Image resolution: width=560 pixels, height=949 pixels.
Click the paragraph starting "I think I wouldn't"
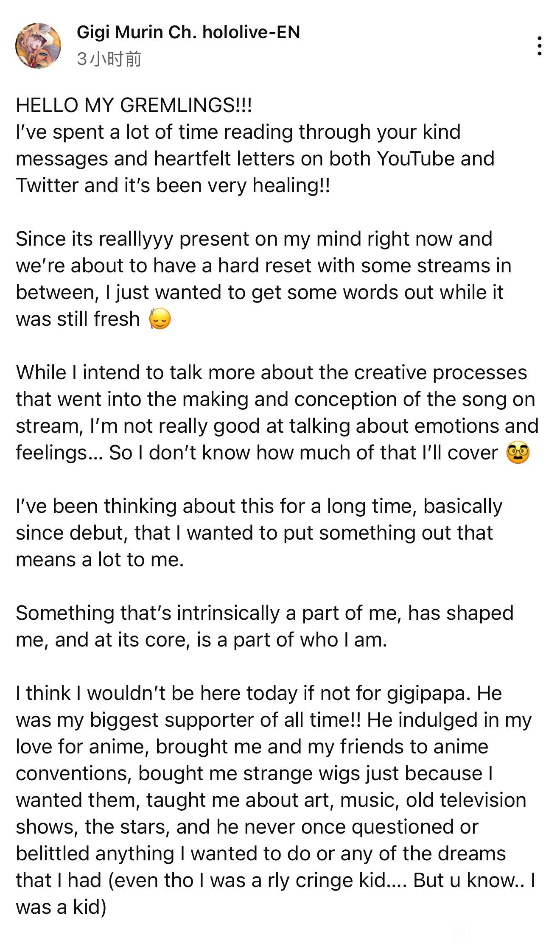tap(272, 800)
